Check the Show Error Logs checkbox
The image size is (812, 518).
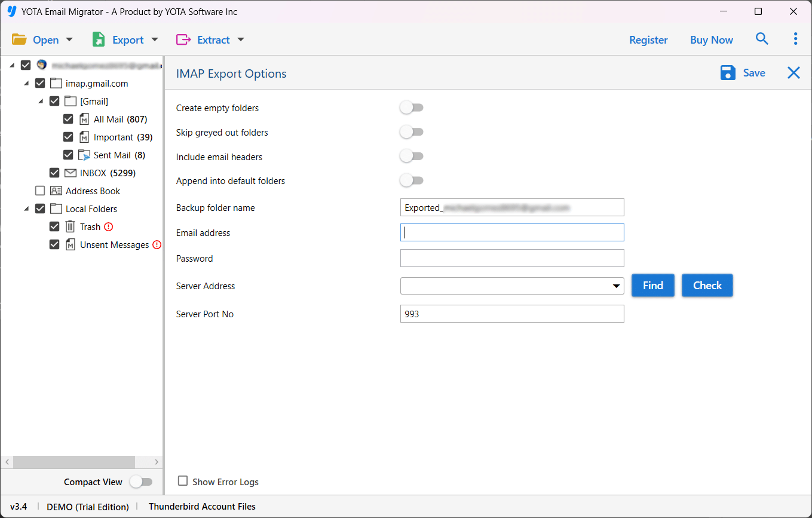[182, 481]
